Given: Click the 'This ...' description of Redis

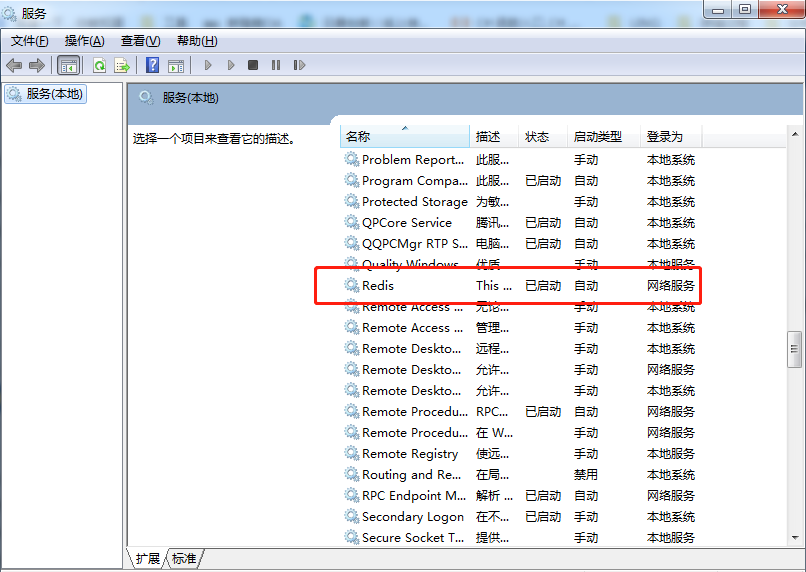Looking at the screenshot, I should coord(494,285).
